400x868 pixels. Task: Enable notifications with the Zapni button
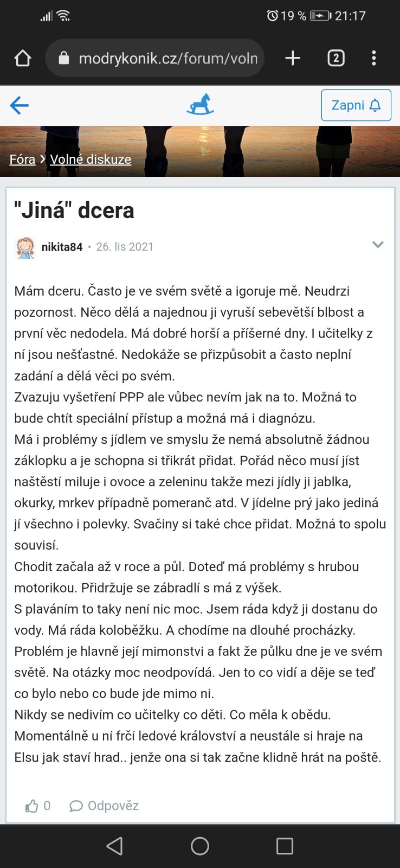[x=356, y=105]
